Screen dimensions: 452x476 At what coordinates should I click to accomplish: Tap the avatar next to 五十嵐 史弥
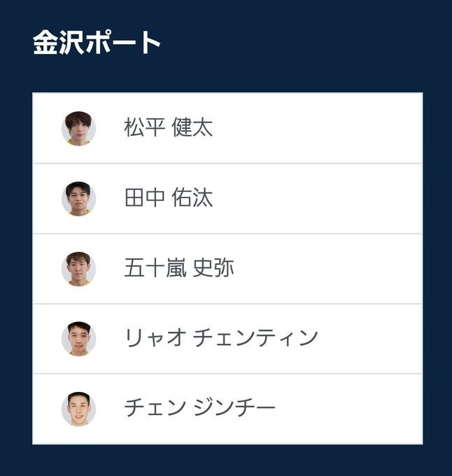point(78,269)
